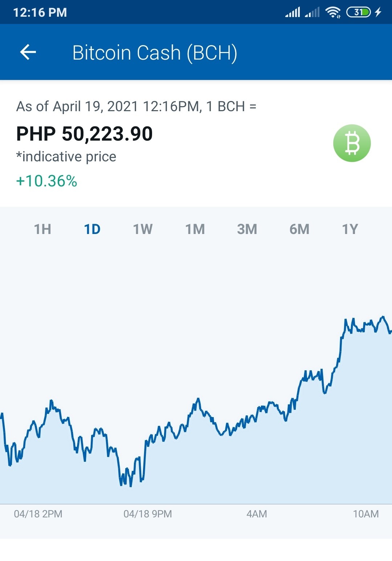The width and height of the screenshot is (392, 561).
Task: Go back using the arrow icon
Action: click(x=28, y=52)
